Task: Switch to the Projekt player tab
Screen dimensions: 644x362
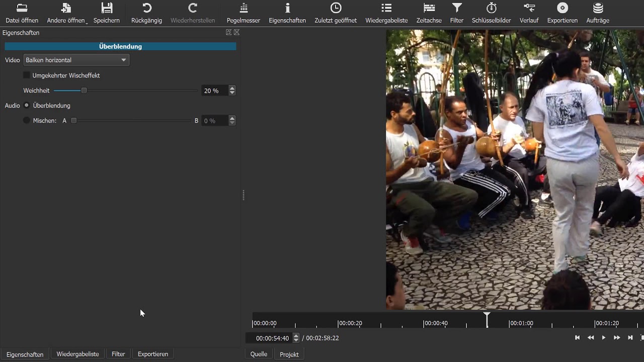Action: click(289, 354)
